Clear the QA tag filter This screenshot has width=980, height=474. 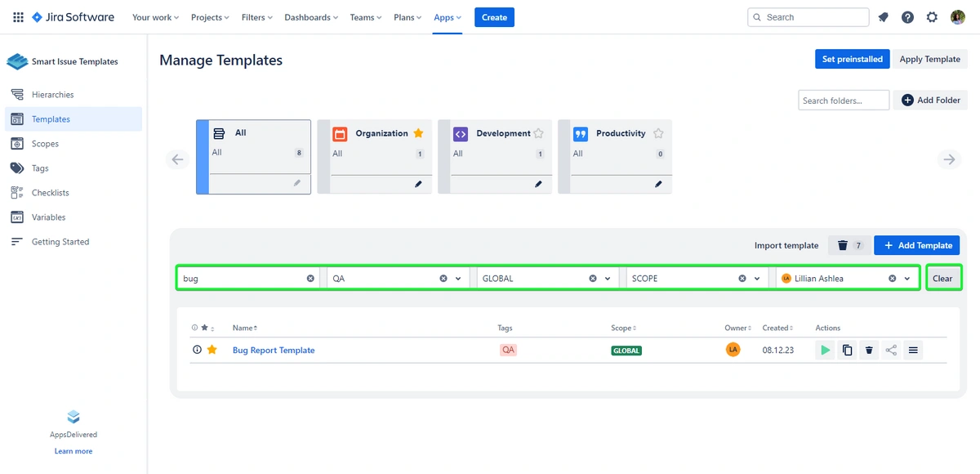[x=443, y=279]
